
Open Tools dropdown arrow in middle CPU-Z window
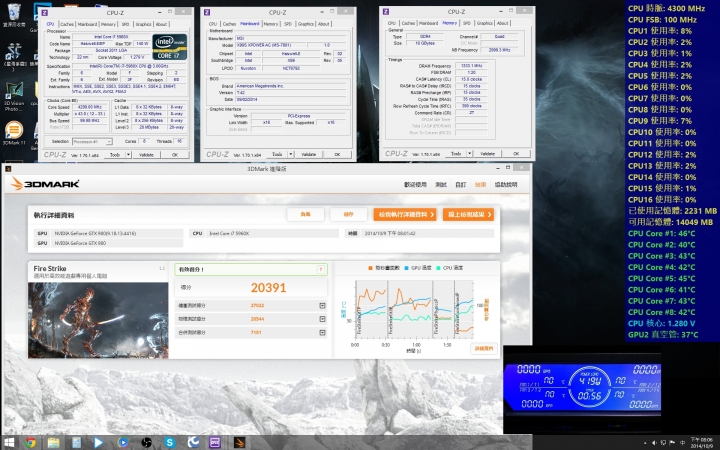291,154
